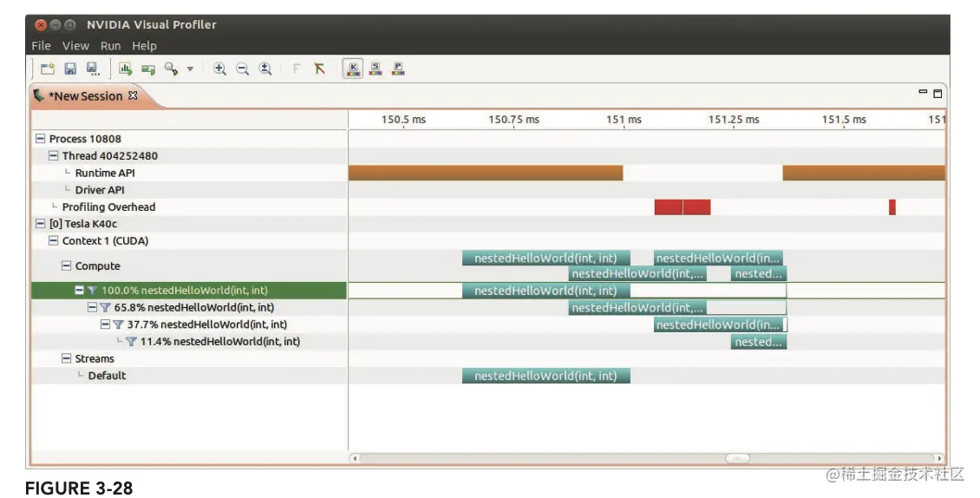Click the wide red Profiling Overhead block
The width and height of the screenshot is (980, 498).
683,206
